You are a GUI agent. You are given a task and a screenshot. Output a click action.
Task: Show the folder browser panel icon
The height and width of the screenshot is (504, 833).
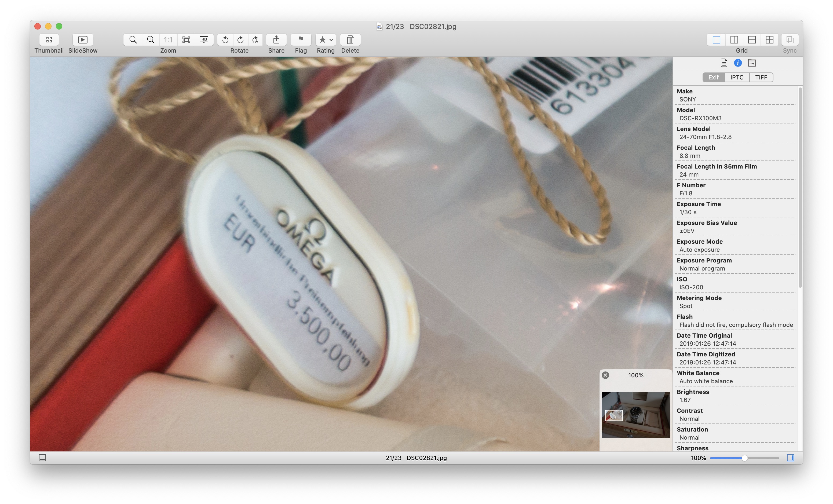point(752,63)
